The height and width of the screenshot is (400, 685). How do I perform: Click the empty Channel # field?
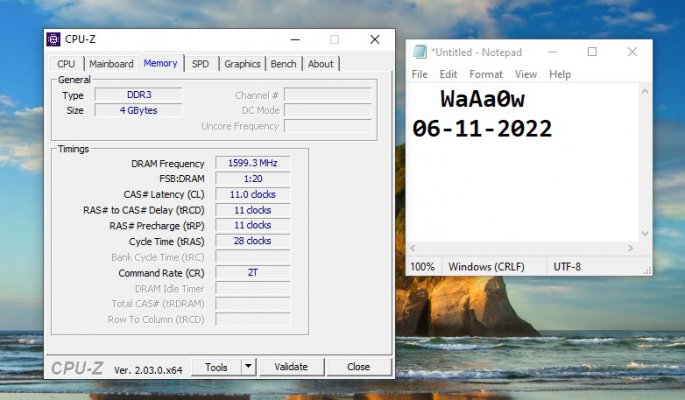pos(328,95)
